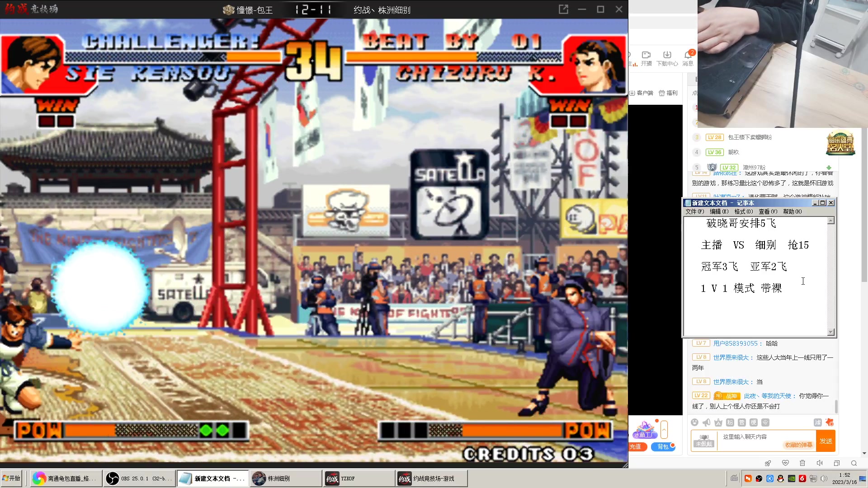Click the 困乐盛典名人堂 hall of fame badge
The width and height of the screenshot is (868, 488).
coord(840,144)
